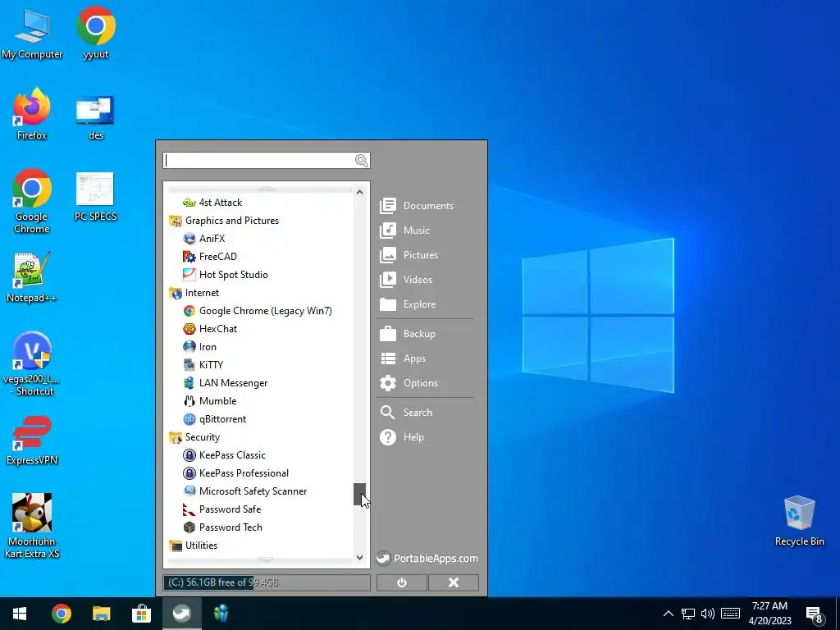
Task: Open the Videos folder shortcut
Action: tap(406, 280)
